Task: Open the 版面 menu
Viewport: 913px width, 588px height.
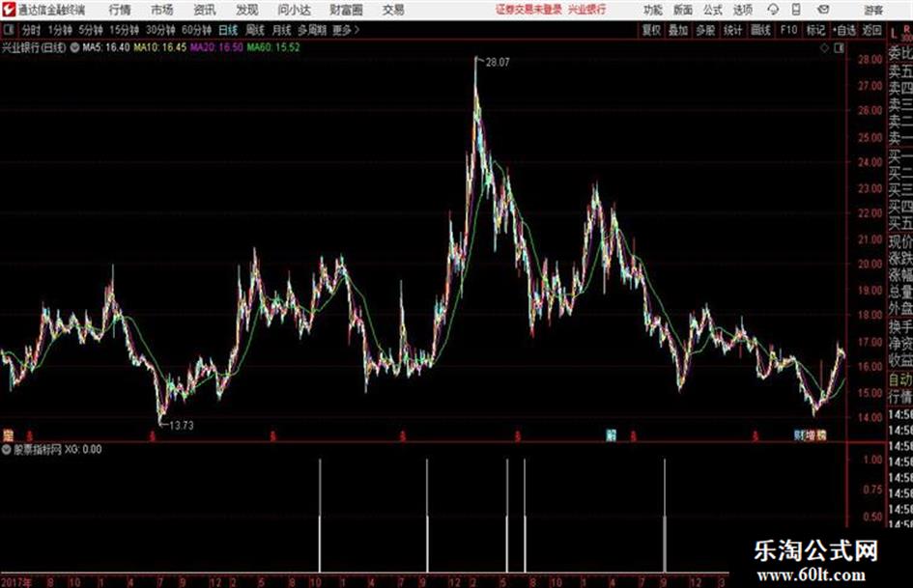Action: pos(682,10)
